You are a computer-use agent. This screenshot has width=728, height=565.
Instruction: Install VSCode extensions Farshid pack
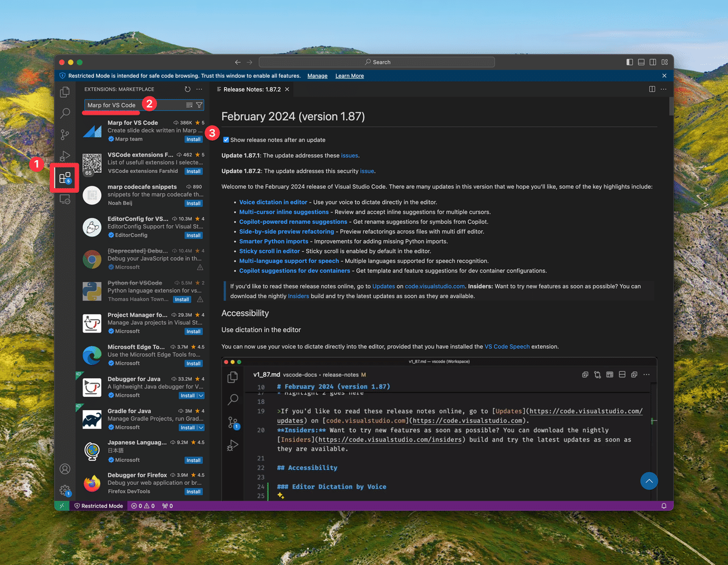tap(194, 171)
